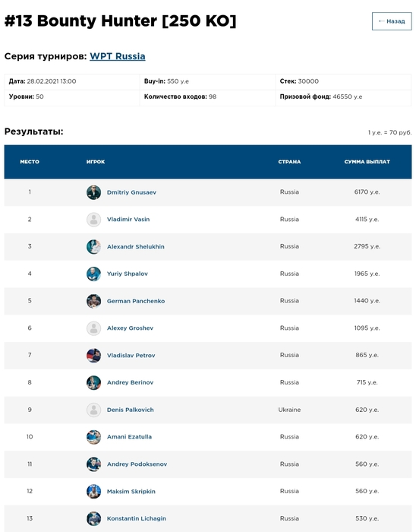This screenshot has height=532, width=416.
Task: Click Vladimir Vasin's placeholder avatar icon
Action: [94, 220]
